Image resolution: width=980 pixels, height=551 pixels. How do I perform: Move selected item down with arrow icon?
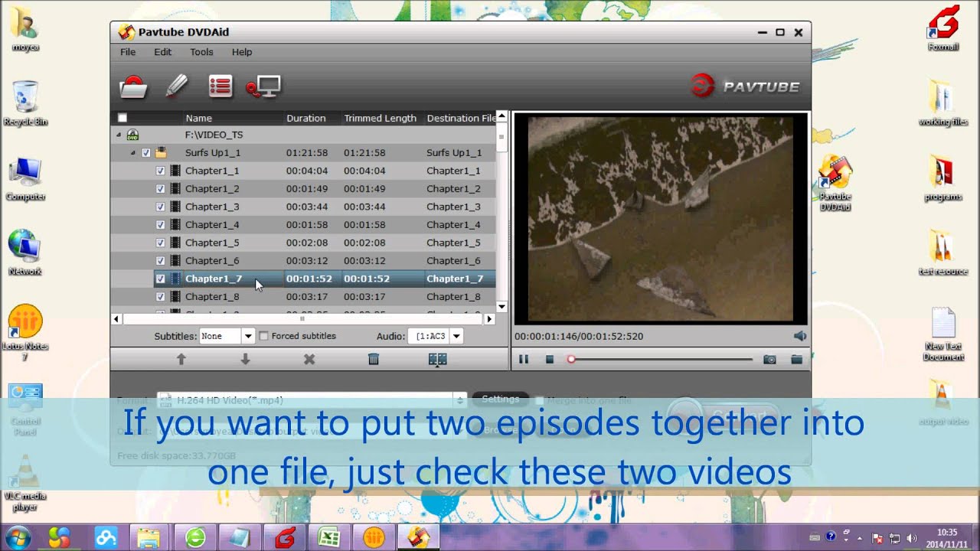point(246,359)
